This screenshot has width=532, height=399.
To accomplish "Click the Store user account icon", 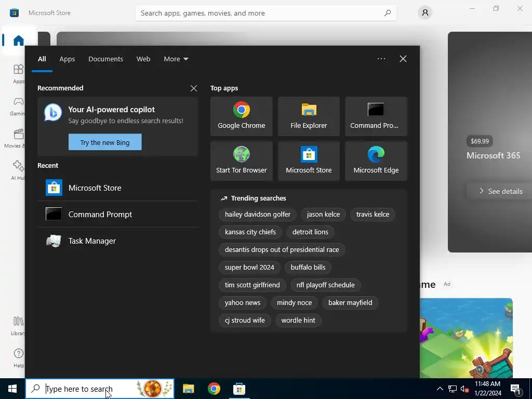I will pos(425,13).
